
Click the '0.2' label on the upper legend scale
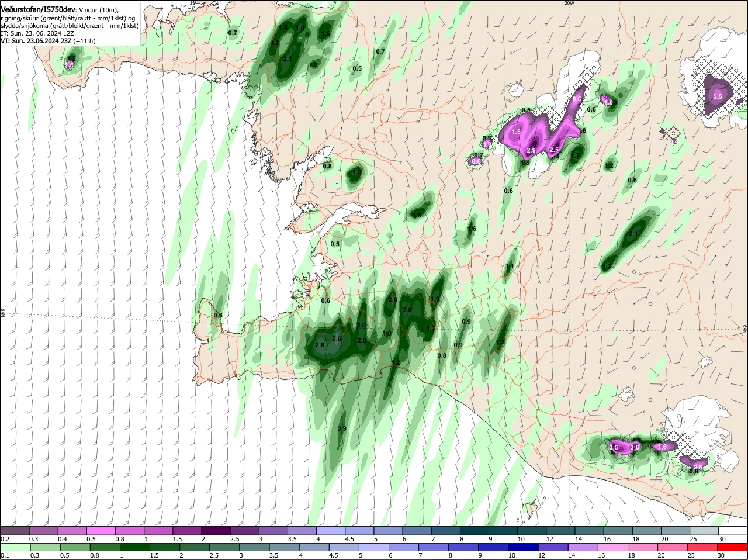(x=5, y=538)
